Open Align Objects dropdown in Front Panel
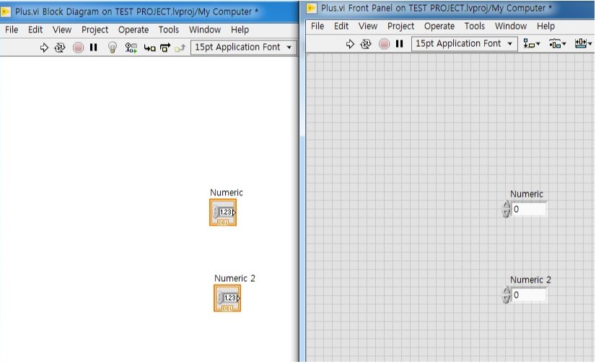The width and height of the screenshot is (596, 364). pyautogui.click(x=531, y=44)
